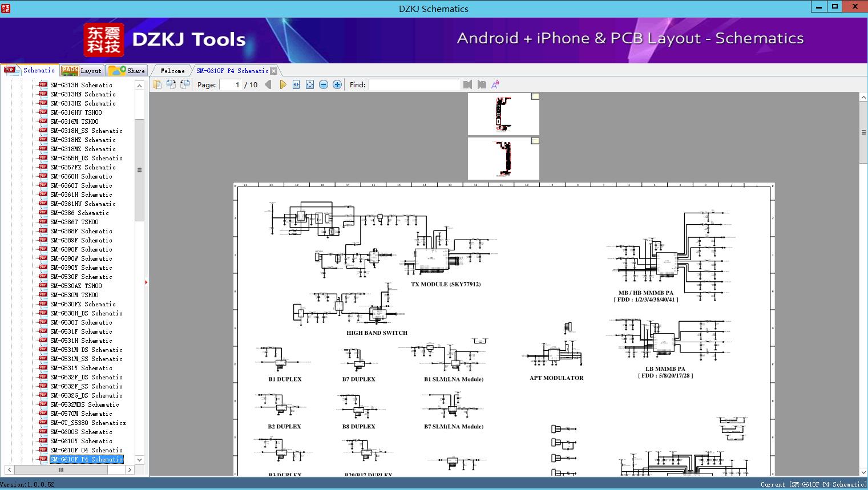Click the document view scroll-up arrow
Viewport: 868px width, 490px height.
pos(863,98)
